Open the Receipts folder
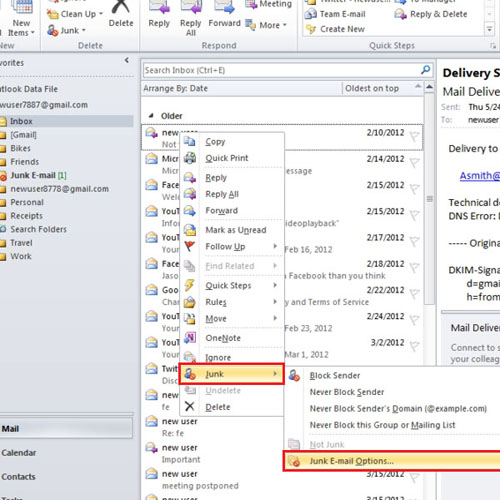 point(26,216)
